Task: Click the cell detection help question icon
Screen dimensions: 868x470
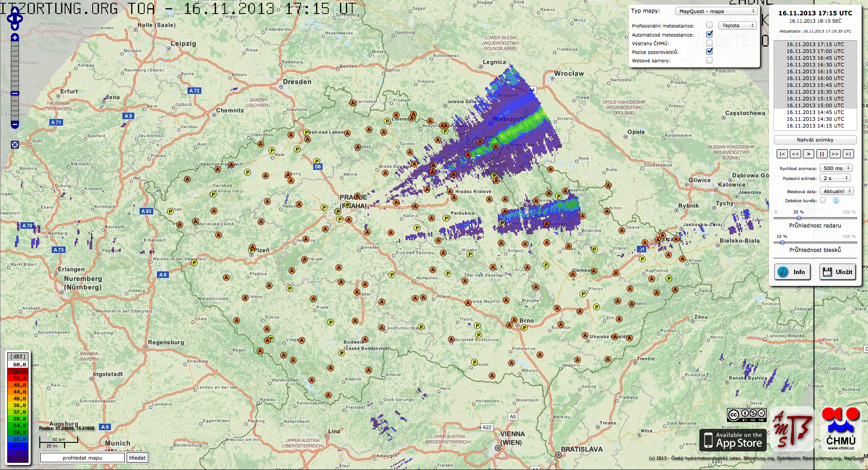Action: 836,200
